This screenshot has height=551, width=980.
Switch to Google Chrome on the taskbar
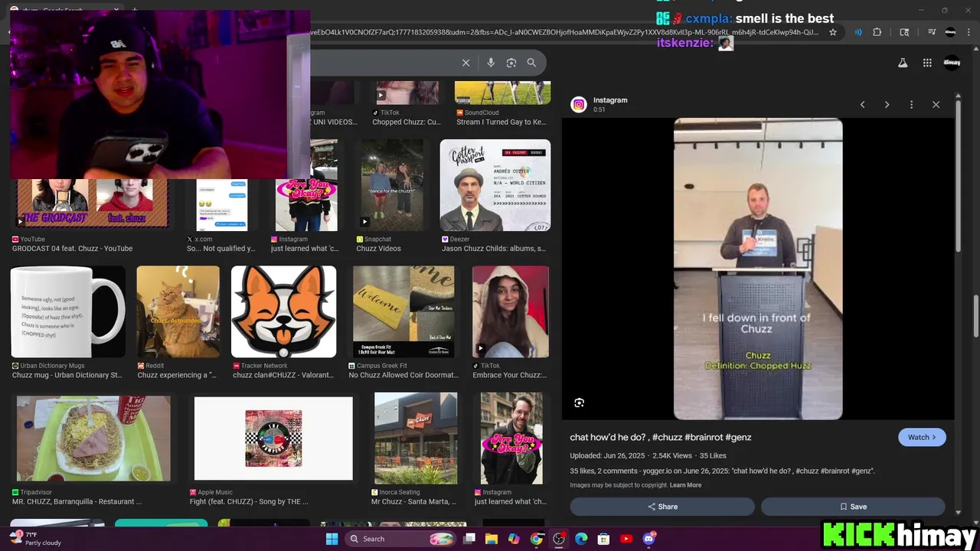pos(537,539)
